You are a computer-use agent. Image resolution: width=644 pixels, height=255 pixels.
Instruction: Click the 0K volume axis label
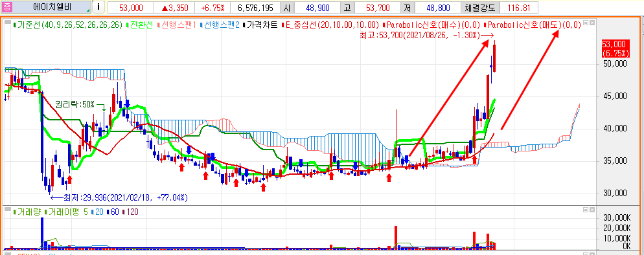(626, 246)
